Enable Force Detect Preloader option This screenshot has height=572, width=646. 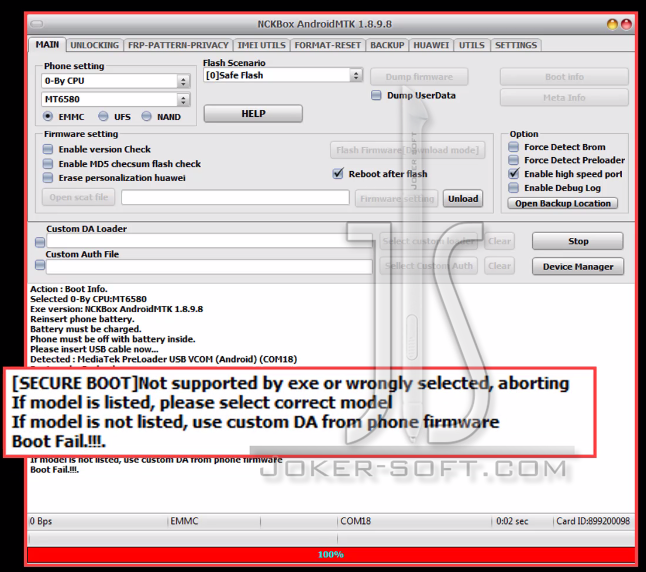coord(513,160)
